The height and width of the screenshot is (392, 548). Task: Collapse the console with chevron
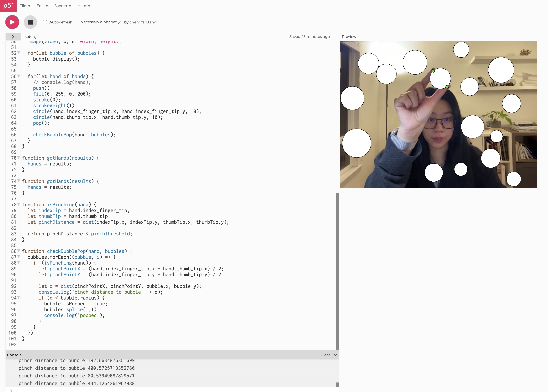click(335, 355)
